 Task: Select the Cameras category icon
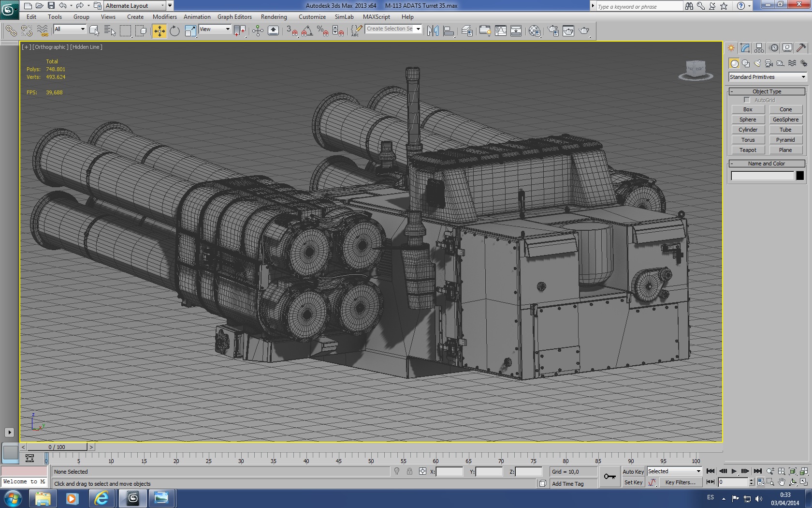pos(769,63)
